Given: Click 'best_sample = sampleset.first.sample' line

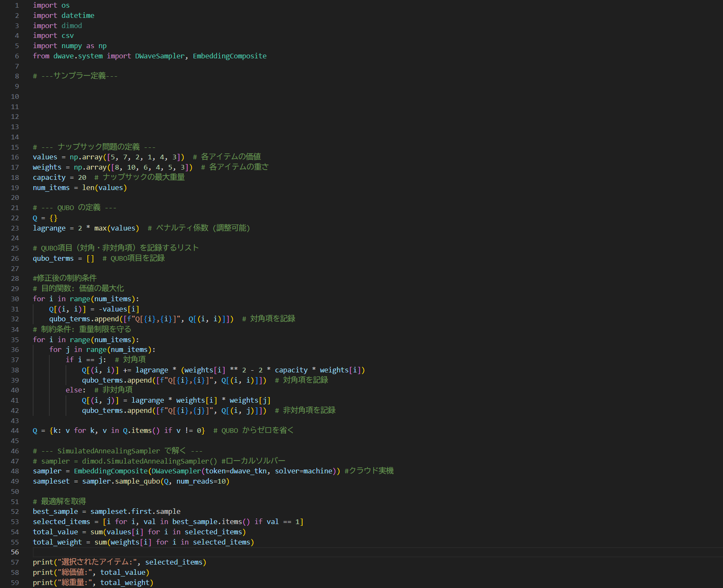Looking at the screenshot, I should pos(107,512).
